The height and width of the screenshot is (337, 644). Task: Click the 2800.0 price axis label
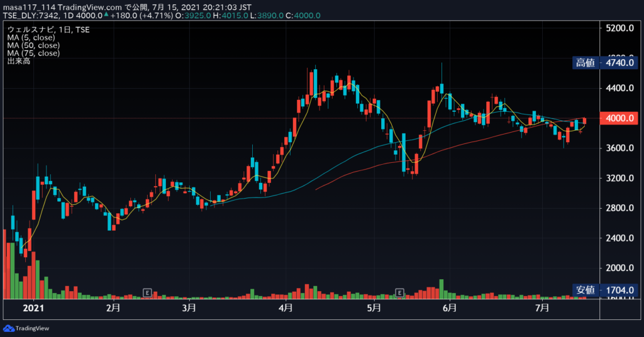tap(619, 208)
